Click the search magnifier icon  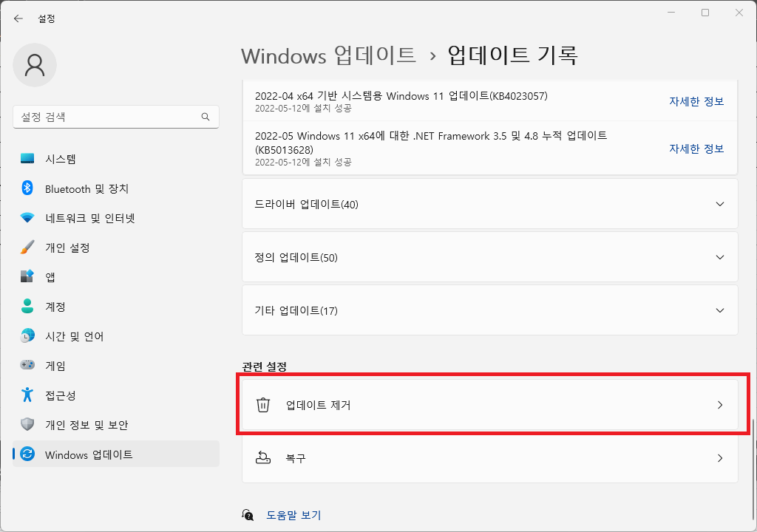[x=206, y=117]
